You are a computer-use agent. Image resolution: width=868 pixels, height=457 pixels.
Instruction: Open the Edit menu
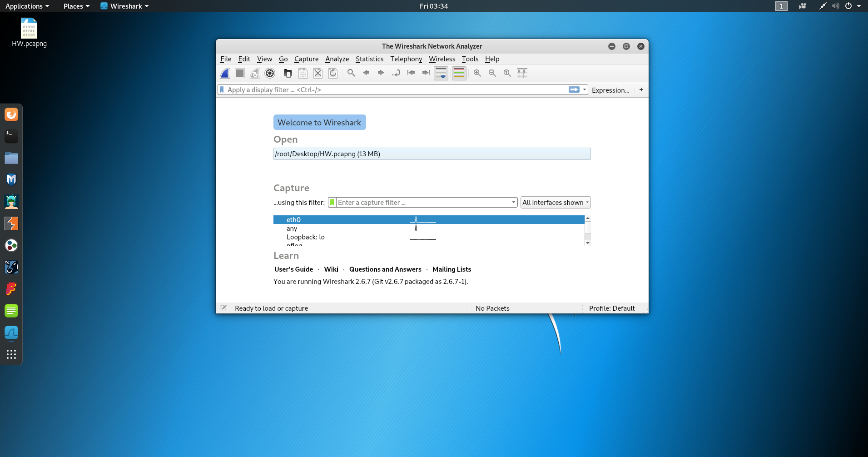click(x=244, y=59)
